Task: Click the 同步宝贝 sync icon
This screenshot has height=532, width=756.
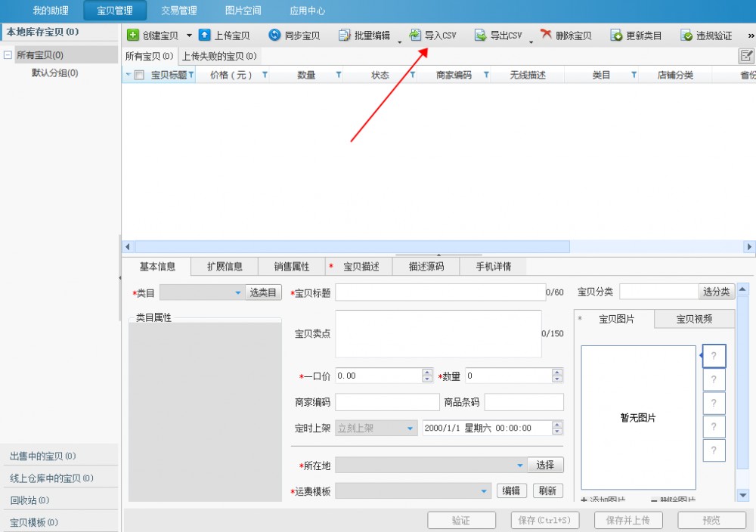Action: 275,36
